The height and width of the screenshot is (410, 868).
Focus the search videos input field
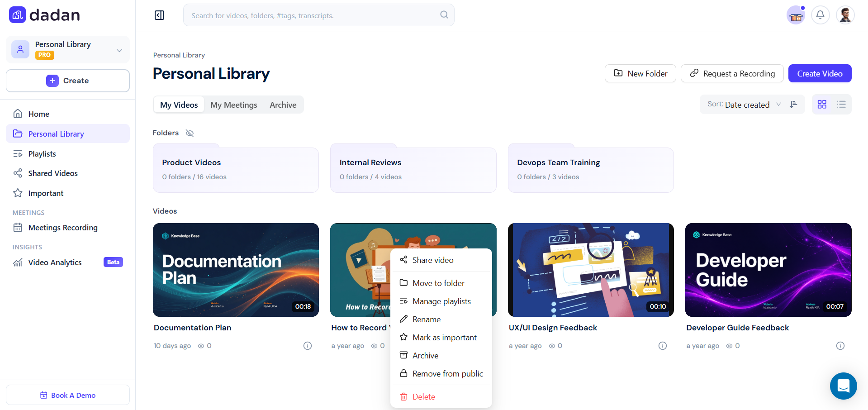pyautogui.click(x=319, y=15)
